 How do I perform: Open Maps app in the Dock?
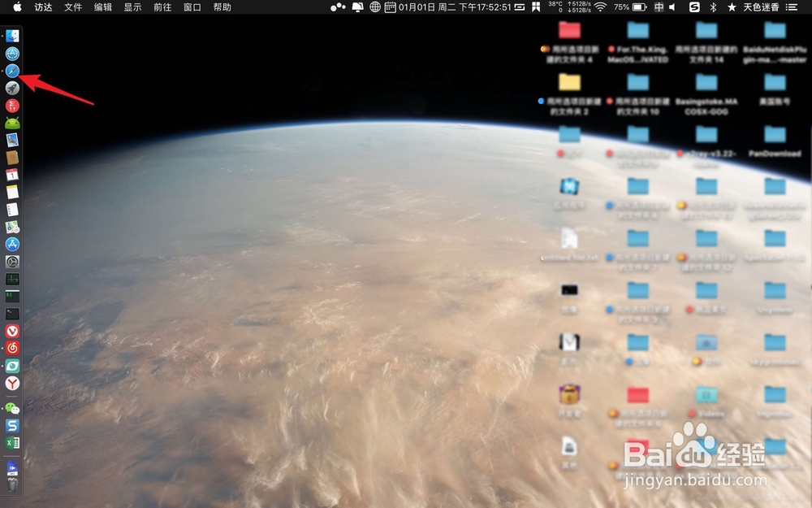click(12, 227)
